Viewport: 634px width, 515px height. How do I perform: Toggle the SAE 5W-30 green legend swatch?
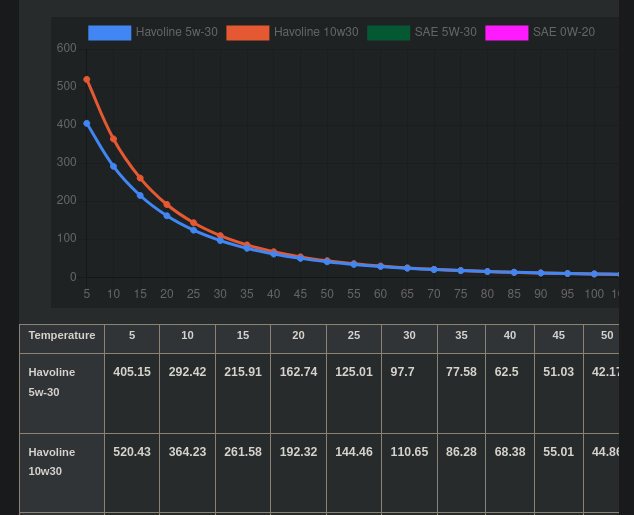389,33
